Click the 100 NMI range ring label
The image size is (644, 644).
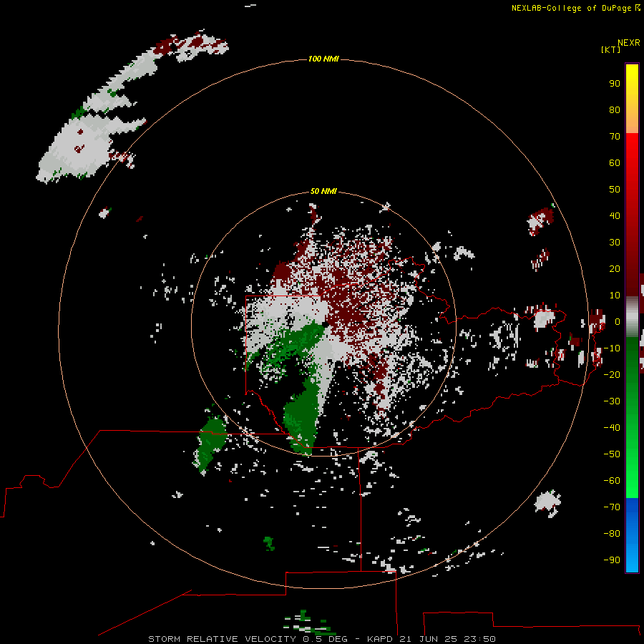click(x=323, y=59)
